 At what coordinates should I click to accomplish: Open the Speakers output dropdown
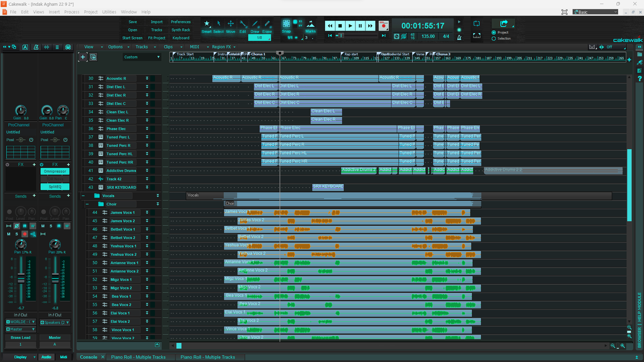[55, 322]
